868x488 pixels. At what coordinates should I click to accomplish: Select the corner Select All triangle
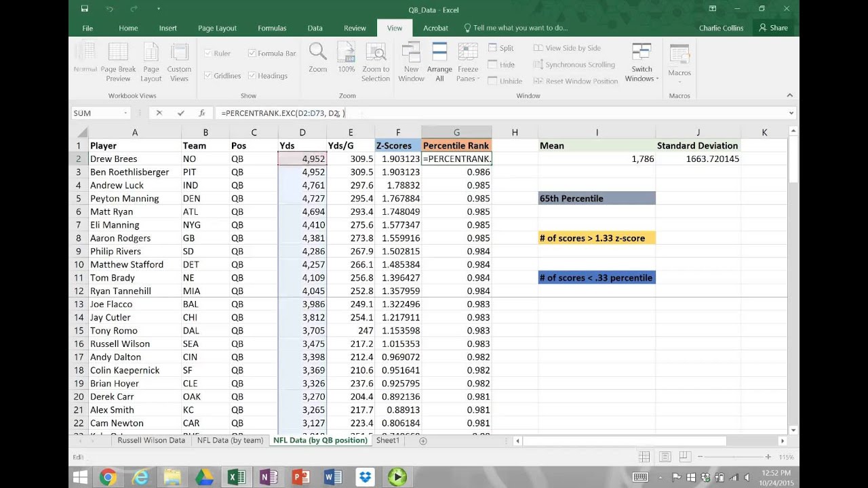click(81, 133)
